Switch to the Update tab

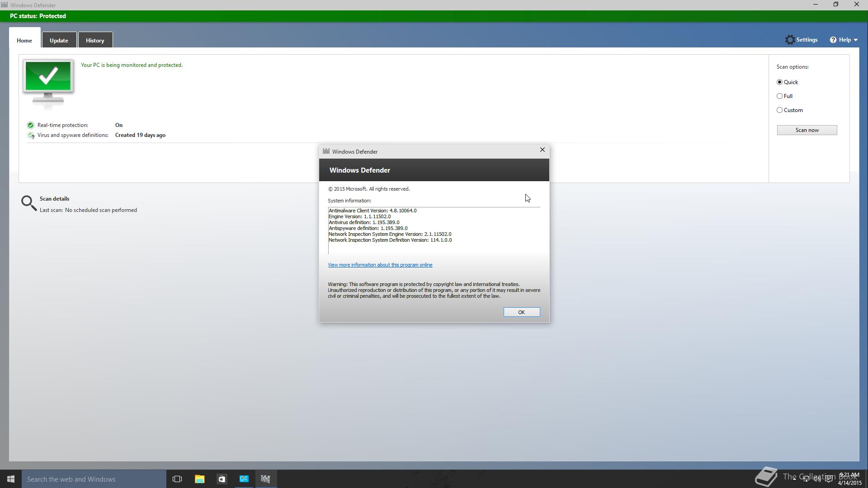coord(59,40)
